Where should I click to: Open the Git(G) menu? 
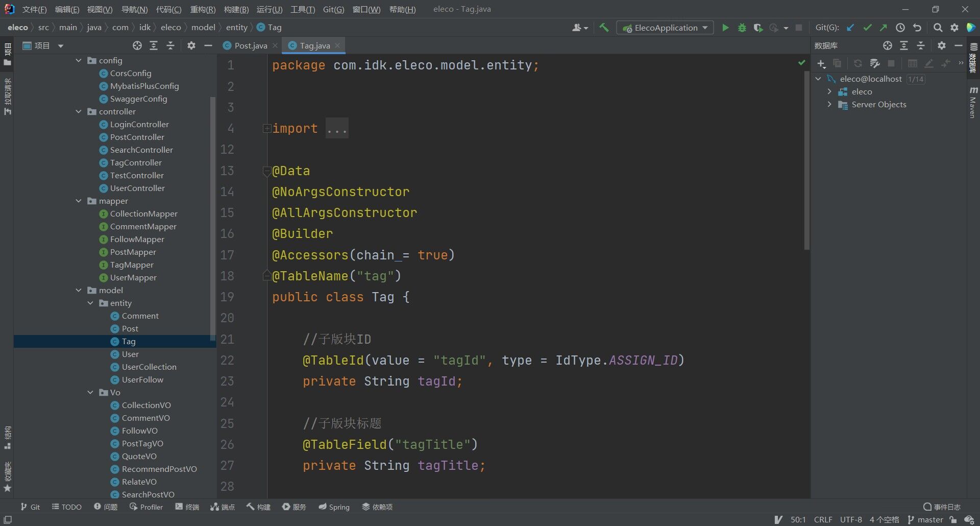pyautogui.click(x=333, y=9)
